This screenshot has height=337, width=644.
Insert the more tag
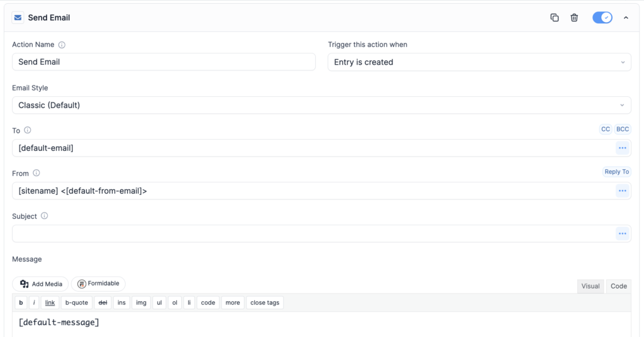(233, 302)
